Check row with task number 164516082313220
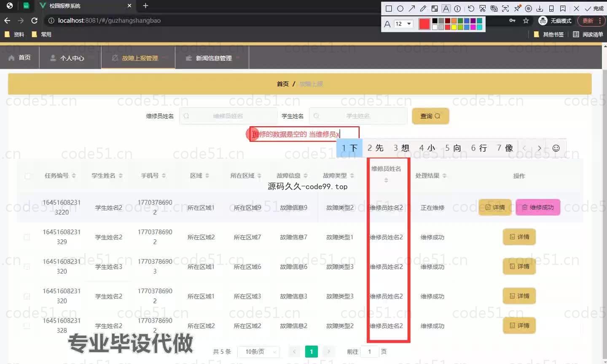607x364 pixels. click(x=27, y=207)
